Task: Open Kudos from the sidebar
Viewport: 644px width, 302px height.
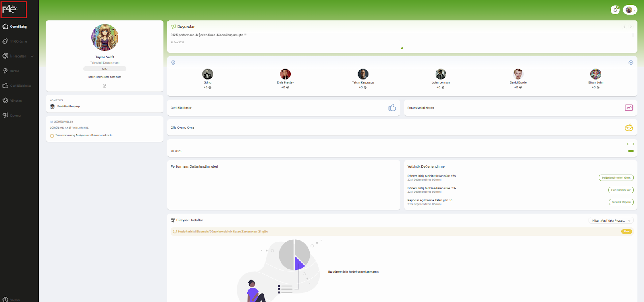Action: (14, 71)
